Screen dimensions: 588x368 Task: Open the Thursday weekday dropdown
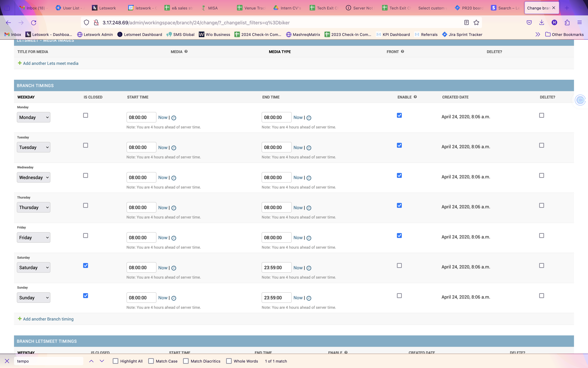click(34, 207)
